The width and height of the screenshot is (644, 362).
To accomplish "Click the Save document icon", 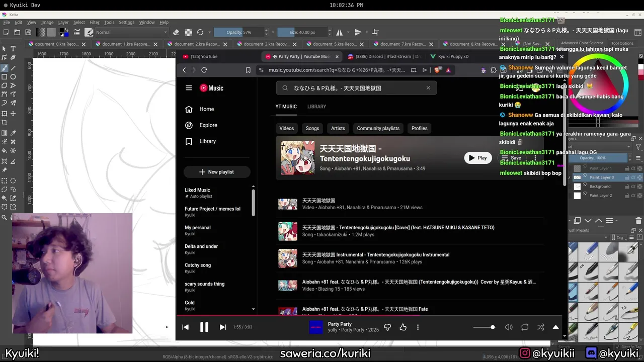I will (29, 32).
